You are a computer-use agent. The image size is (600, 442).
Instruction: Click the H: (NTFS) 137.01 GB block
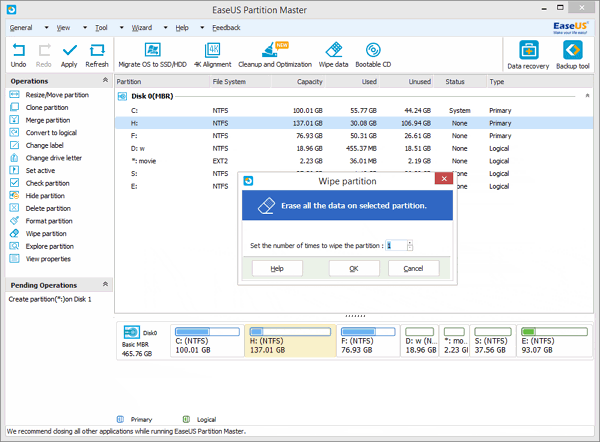pyautogui.click(x=290, y=341)
